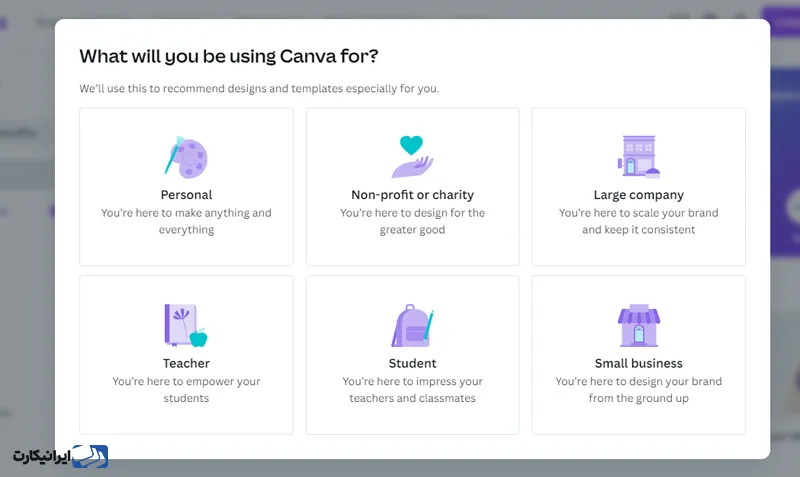Click the 'What will you be using Canva for?' heading
The image size is (800, 477).
229,56
